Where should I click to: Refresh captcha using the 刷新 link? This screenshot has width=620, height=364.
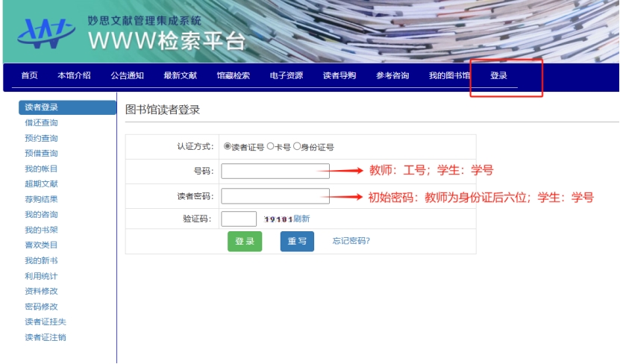(301, 219)
